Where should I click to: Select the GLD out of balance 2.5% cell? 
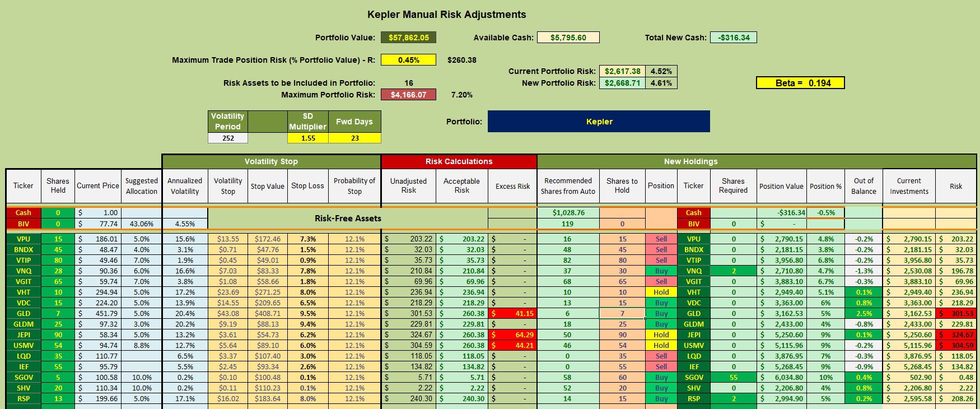click(864, 313)
